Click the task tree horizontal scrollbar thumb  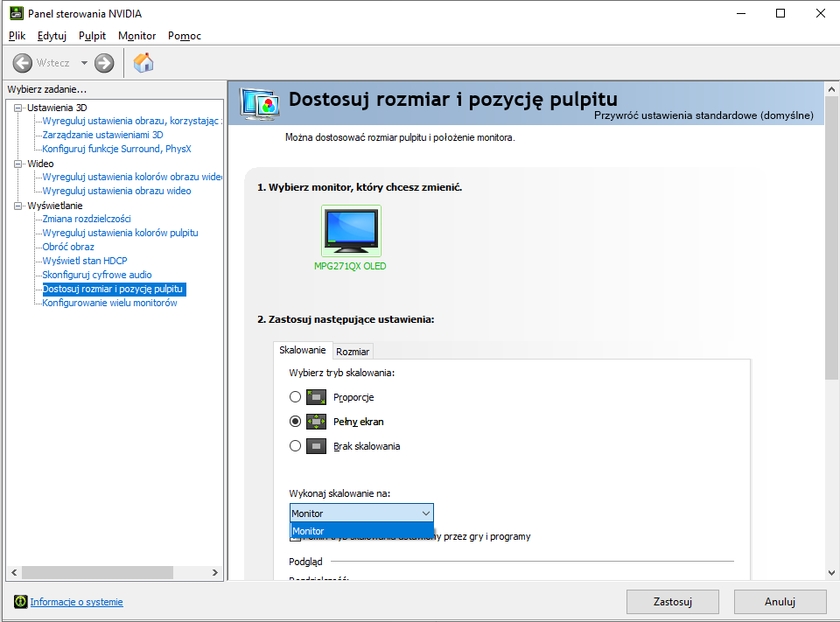(x=97, y=572)
